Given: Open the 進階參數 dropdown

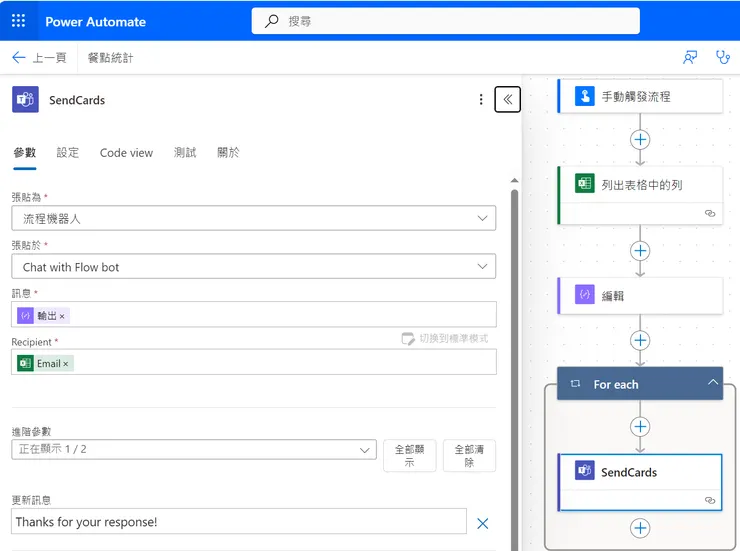Looking at the screenshot, I should (194, 449).
